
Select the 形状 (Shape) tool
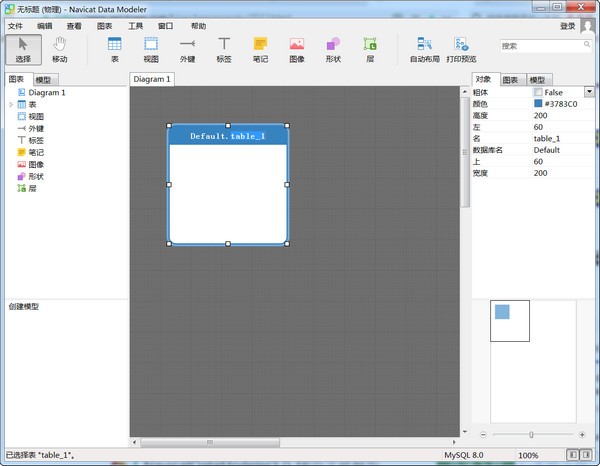click(333, 49)
